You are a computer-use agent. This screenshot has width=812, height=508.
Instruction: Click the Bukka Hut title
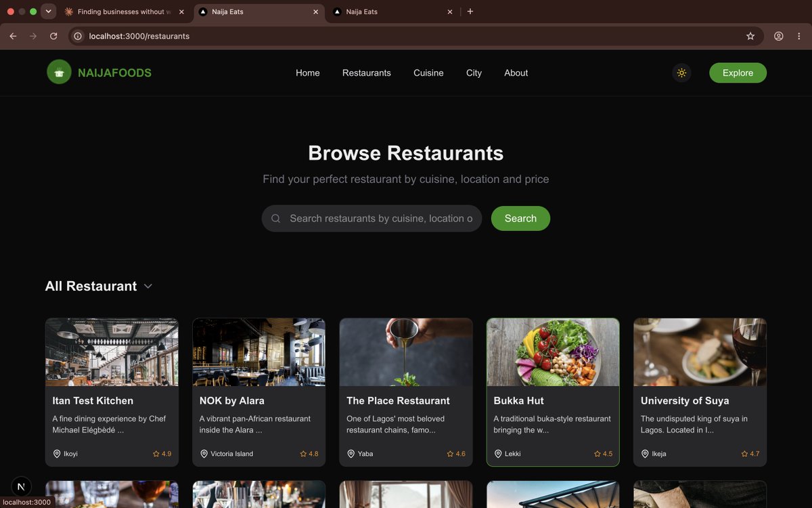pyautogui.click(x=518, y=400)
